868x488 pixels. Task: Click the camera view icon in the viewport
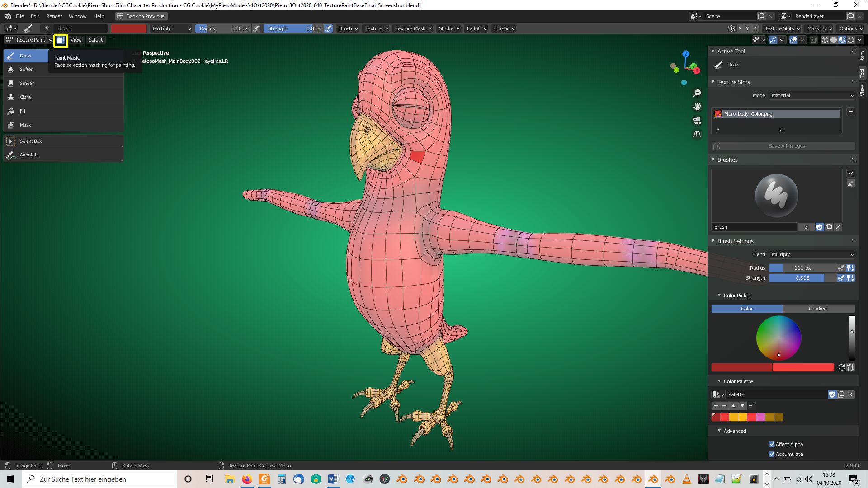(697, 121)
